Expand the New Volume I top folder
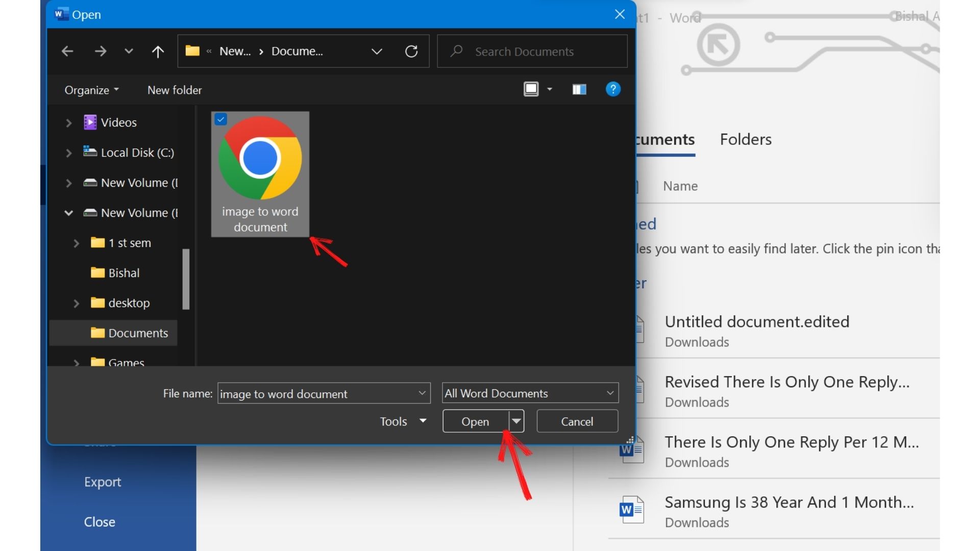 coord(69,182)
